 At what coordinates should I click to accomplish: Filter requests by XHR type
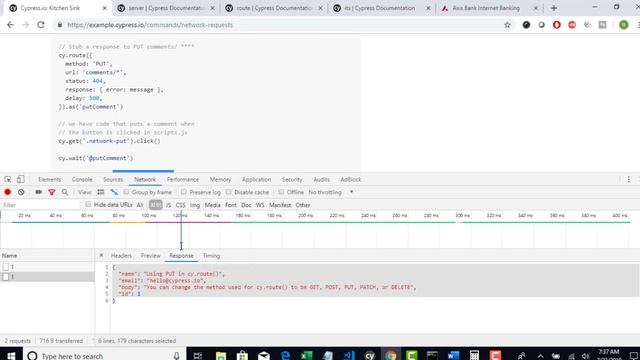tap(156, 205)
